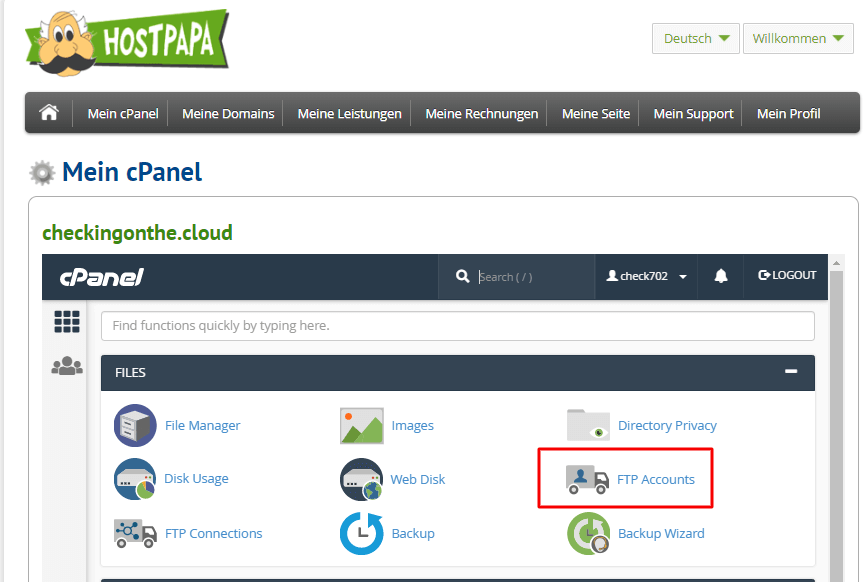Viewport: 865px width, 582px height.
Task: Open the Images icon
Action: (x=362, y=425)
